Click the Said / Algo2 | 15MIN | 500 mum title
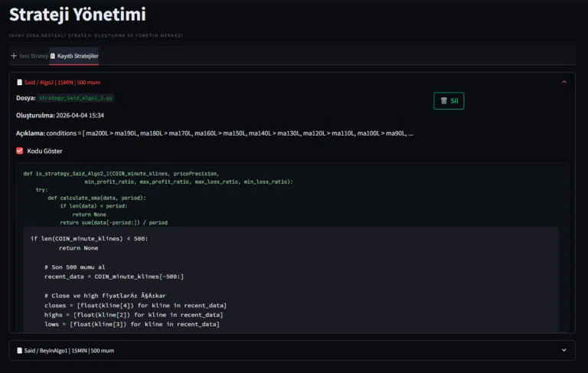 point(62,82)
